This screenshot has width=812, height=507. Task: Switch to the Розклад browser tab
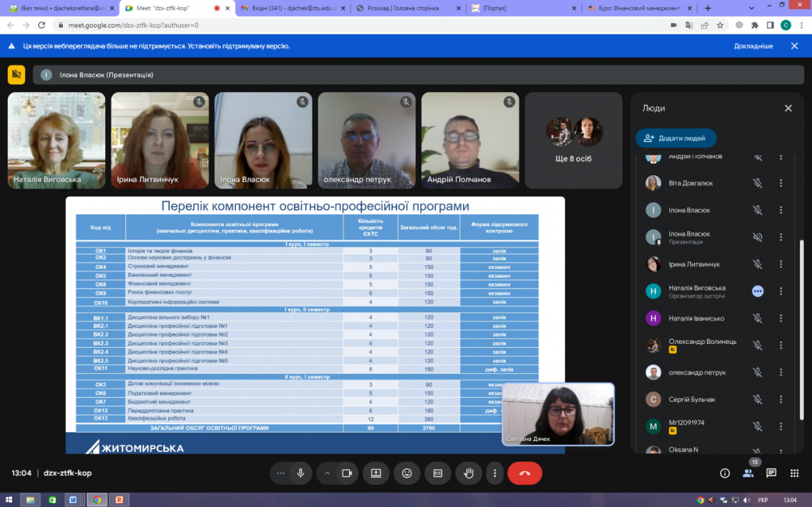[407, 8]
